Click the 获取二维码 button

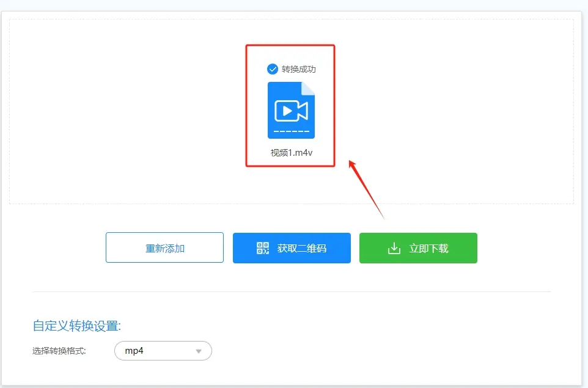(292, 248)
